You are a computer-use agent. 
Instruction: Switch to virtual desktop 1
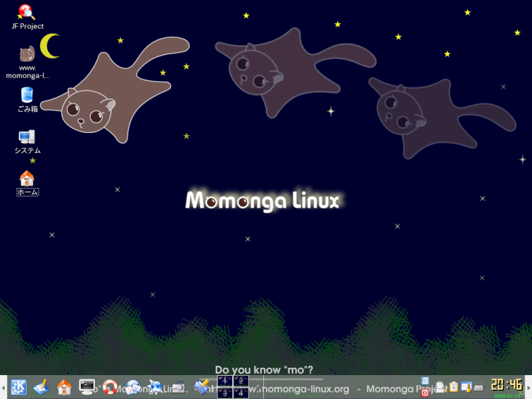click(x=225, y=381)
